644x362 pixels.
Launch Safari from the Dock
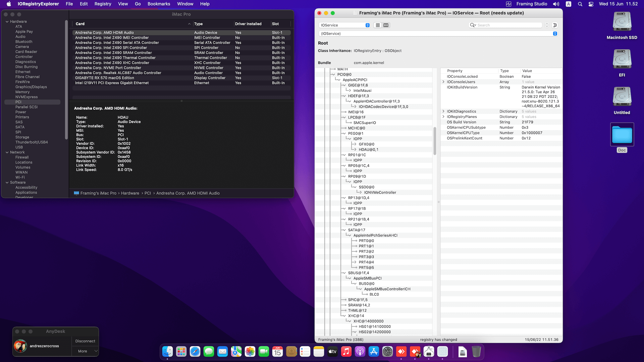click(x=195, y=352)
